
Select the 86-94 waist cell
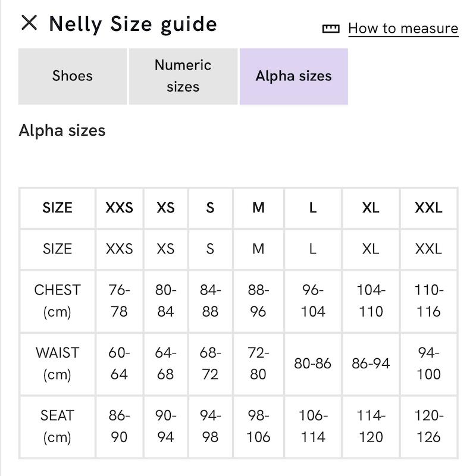tap(371, 364)
